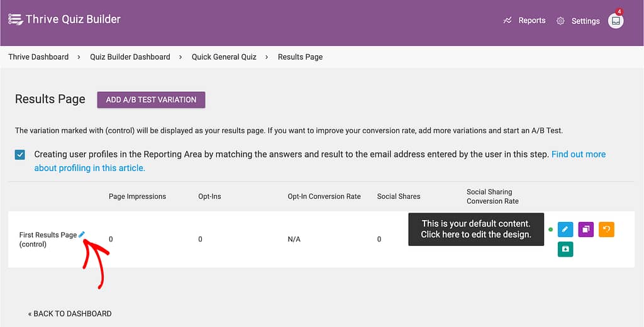Click the Opt-In Conversion Rate header

[x=324, y=196]
